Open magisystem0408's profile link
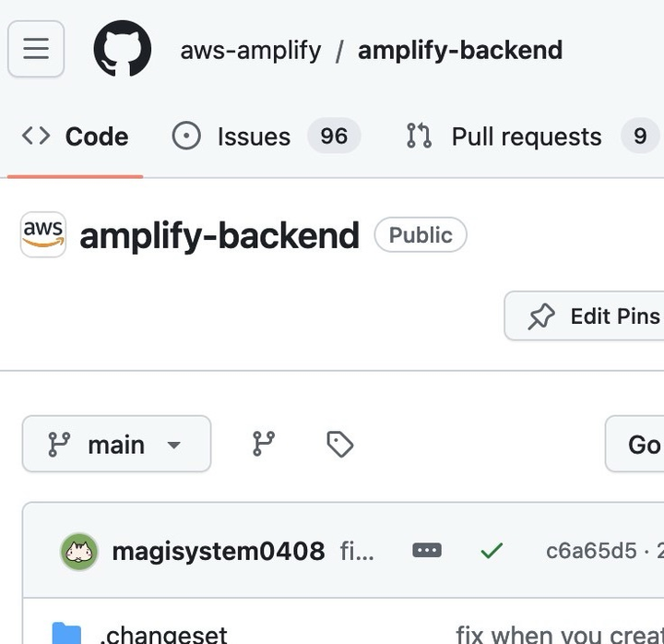Screen dimensions: 664x644 tap(218, 552)
